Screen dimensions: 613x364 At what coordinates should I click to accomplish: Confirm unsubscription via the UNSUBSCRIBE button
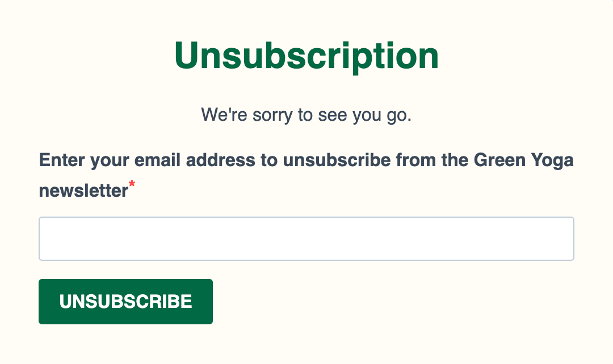(x=125, y=302)
